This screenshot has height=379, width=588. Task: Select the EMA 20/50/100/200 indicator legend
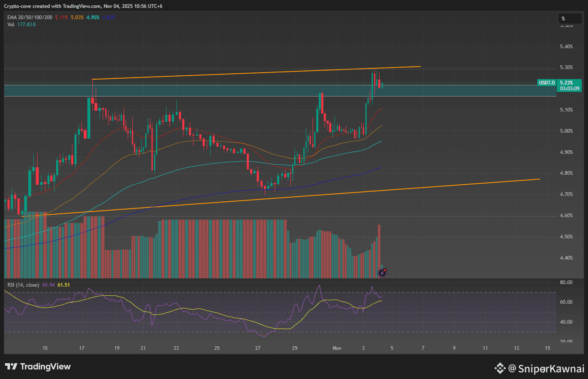[30, 17]
